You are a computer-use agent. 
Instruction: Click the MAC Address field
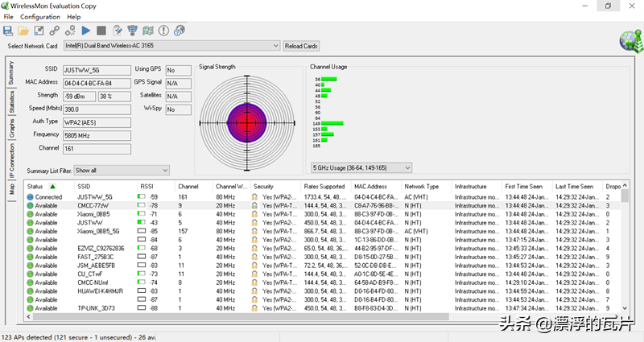[97, 84]
